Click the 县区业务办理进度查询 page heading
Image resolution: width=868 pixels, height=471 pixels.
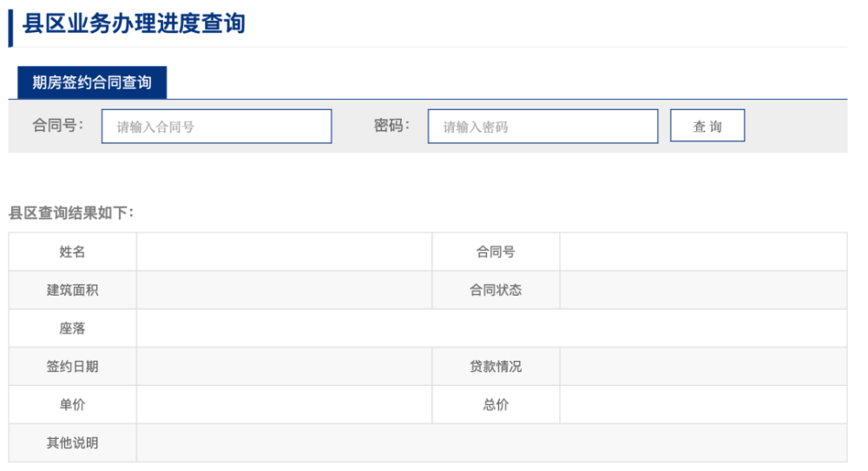click(x=134, y=23)
